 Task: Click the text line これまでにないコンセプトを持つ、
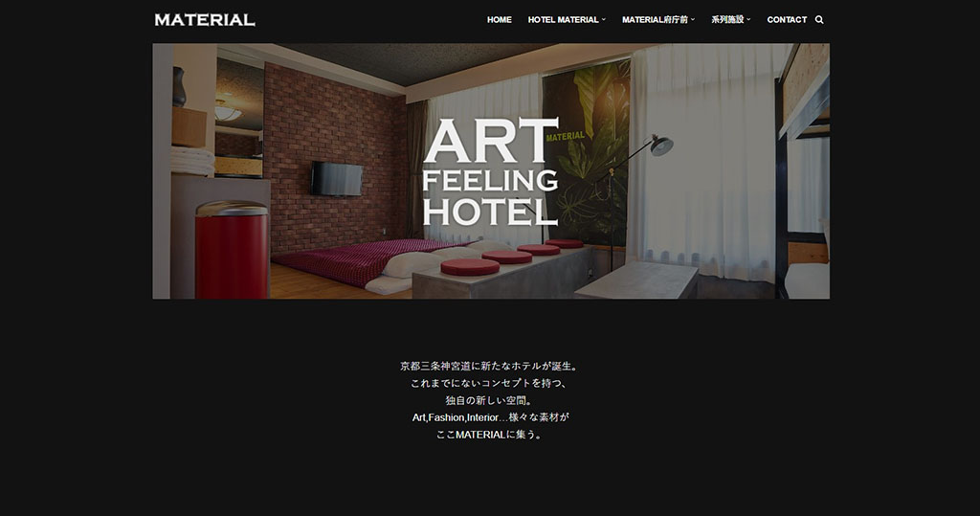[x=490, y=383]
